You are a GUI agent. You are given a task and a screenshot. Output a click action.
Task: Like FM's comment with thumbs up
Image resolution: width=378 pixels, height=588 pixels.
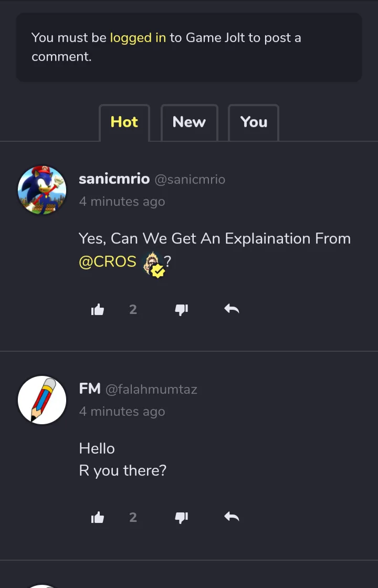pyautogui.click(x=98, y=518)
